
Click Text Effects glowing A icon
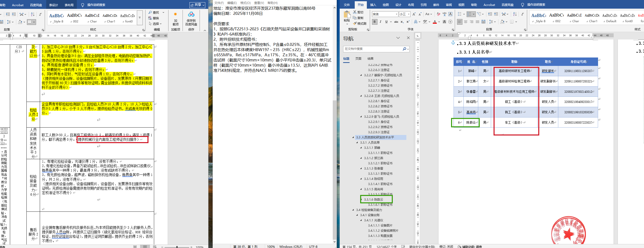(416, 22)
